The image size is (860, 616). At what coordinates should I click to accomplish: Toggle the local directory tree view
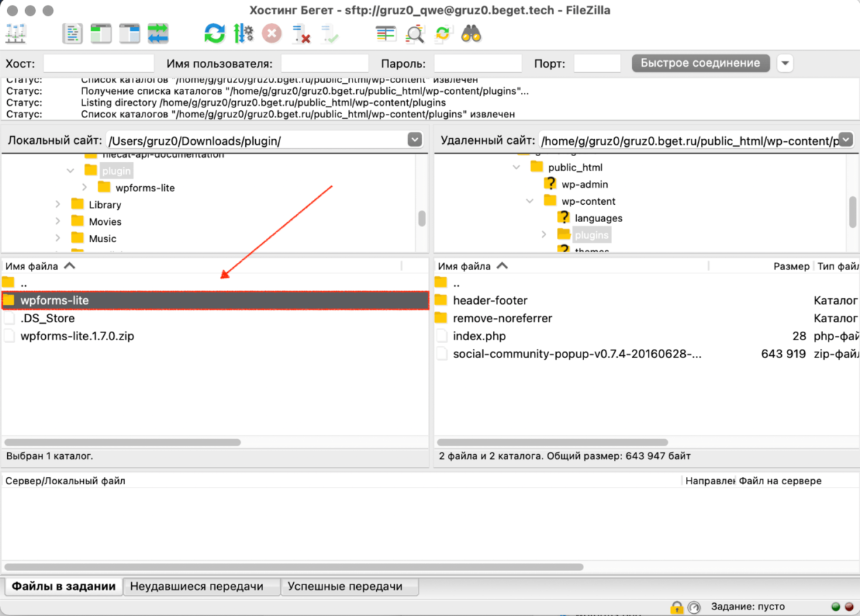click(101, 33)
